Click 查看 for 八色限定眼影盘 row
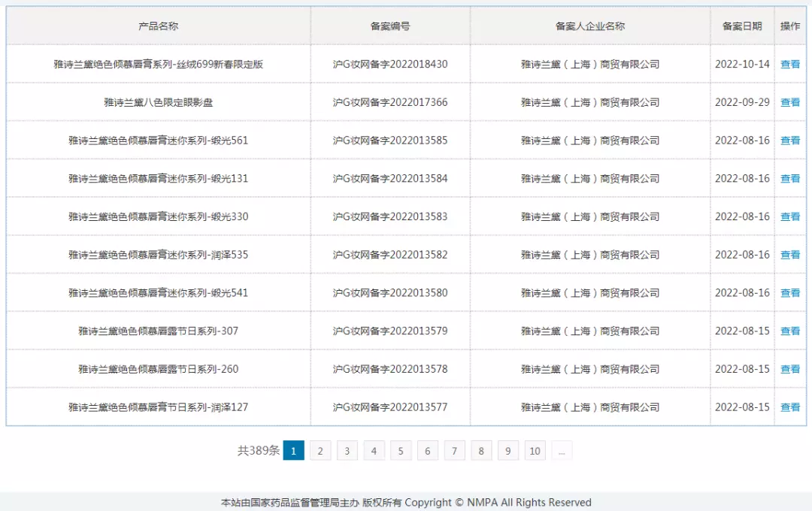 [789, 102]
